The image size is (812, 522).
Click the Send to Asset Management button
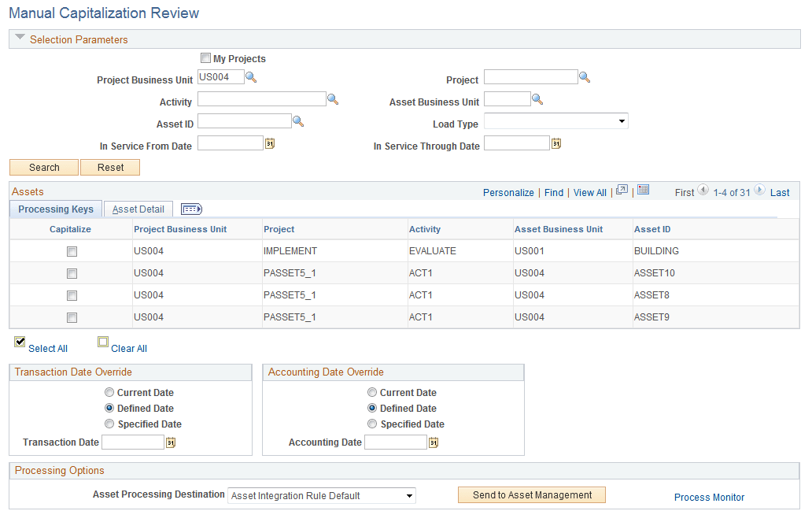pyautogui.click(x=532, y=495)
